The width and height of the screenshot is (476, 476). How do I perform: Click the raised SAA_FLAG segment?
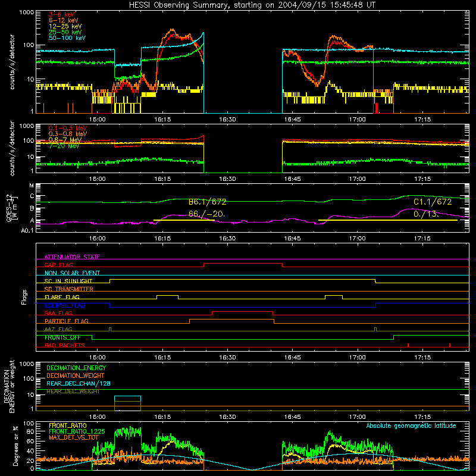pyautogui.click(x=242, y=311)
